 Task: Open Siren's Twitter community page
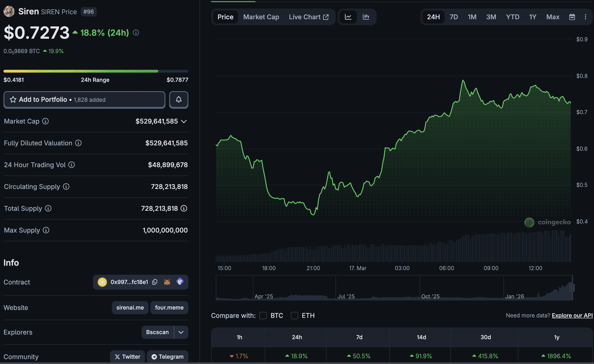coord(127,357)
